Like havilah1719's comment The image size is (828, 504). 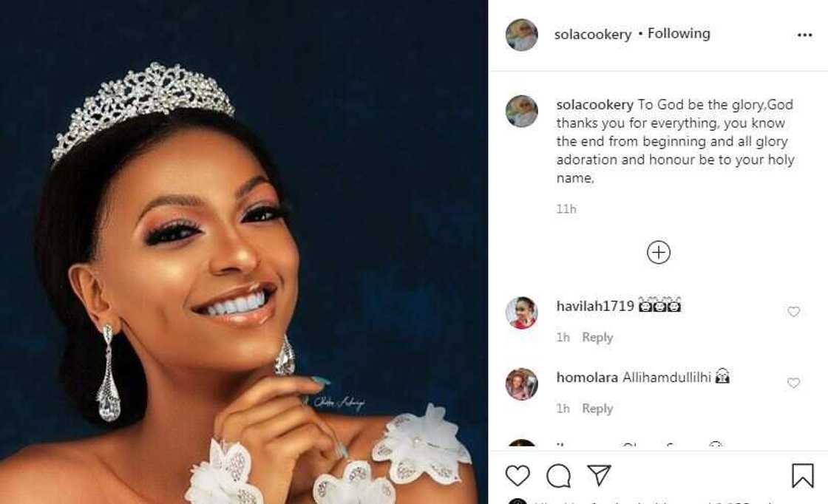793,312
